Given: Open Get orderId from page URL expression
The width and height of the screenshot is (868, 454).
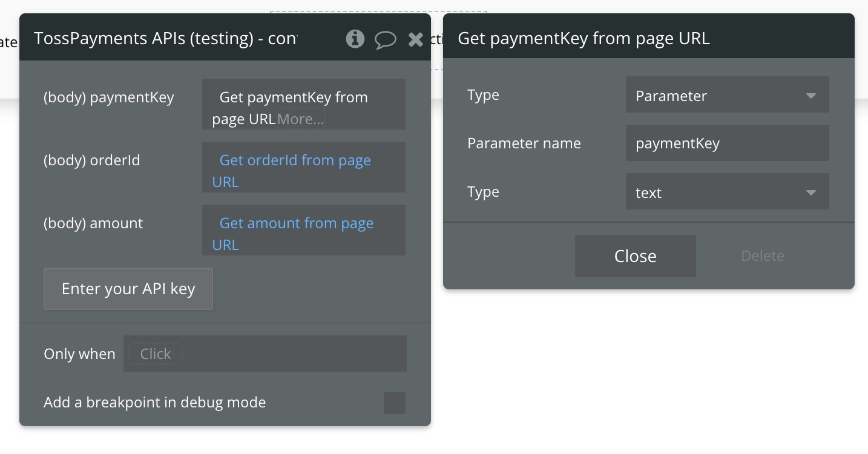Looking at the screenshot, I should pos(295,161).
